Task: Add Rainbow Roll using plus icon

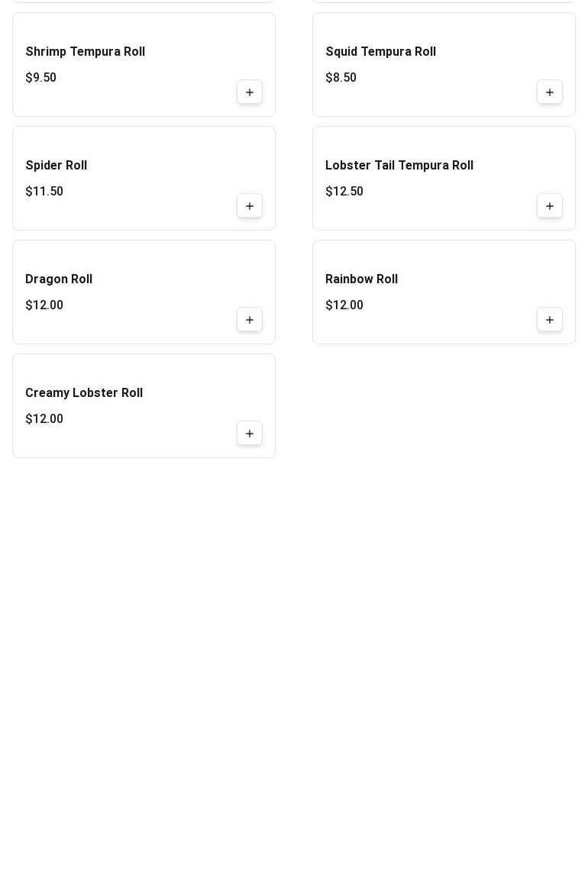Action: (549, 319)
